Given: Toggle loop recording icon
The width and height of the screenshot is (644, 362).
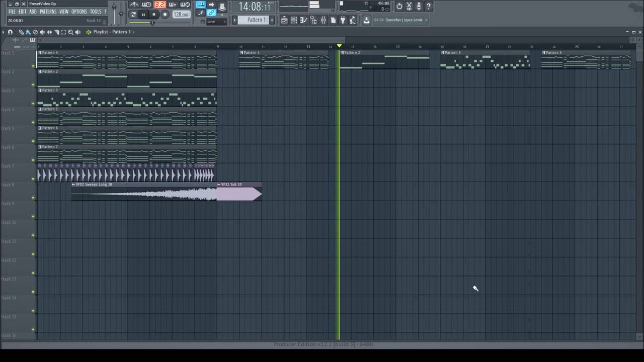Looking at the screenshot, I should 185,5.
